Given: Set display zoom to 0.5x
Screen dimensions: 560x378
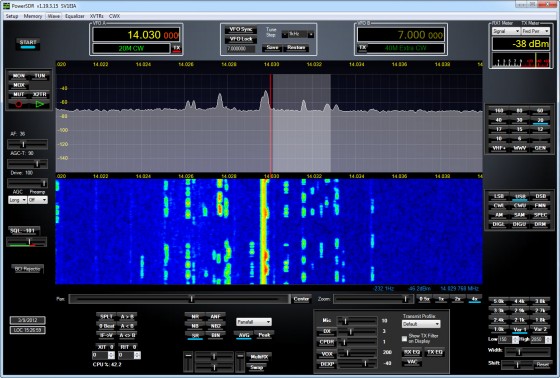Looking at the screenshot, I should click(424, 299).
